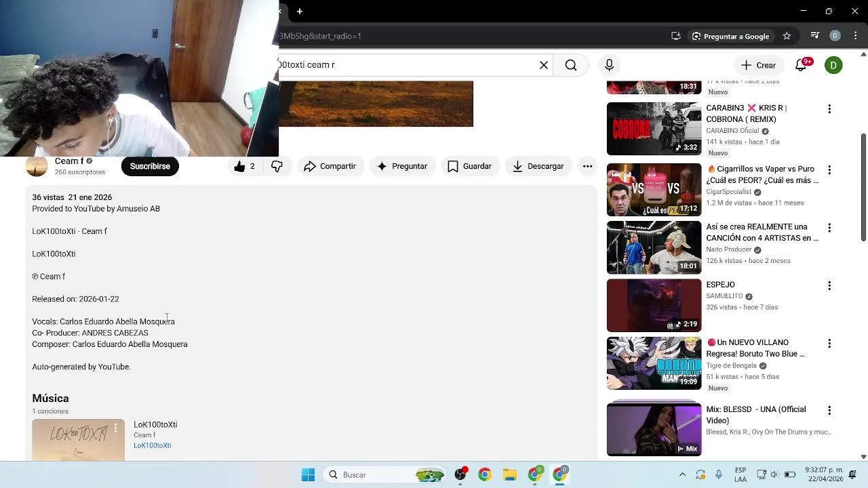Image resolution: width=868 pixels, height=488 pixels.
Task: Open a new browser tab
Action: coord(300,11)
